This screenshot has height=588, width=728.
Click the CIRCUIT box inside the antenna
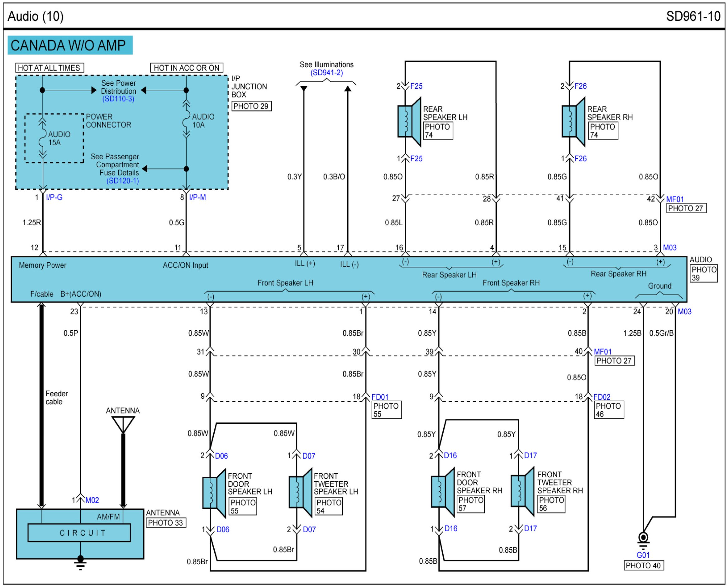pos(79,533)
